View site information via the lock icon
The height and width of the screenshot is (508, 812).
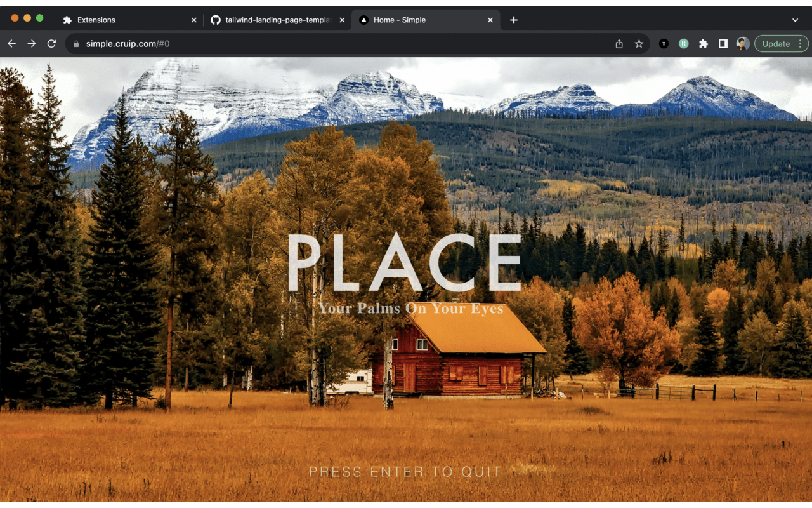77,44
